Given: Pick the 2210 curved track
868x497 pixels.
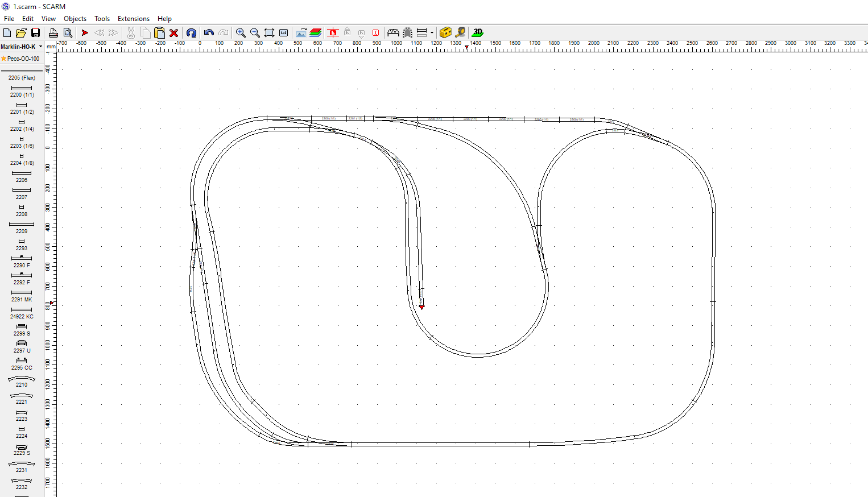Looking at the screenshot, I should pos(22,381).
